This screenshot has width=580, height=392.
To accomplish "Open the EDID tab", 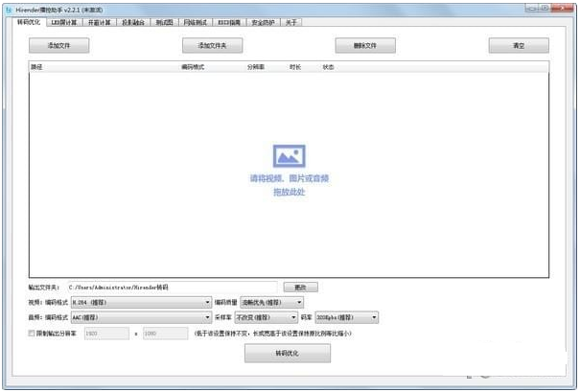I will click(x=229, y=23).
